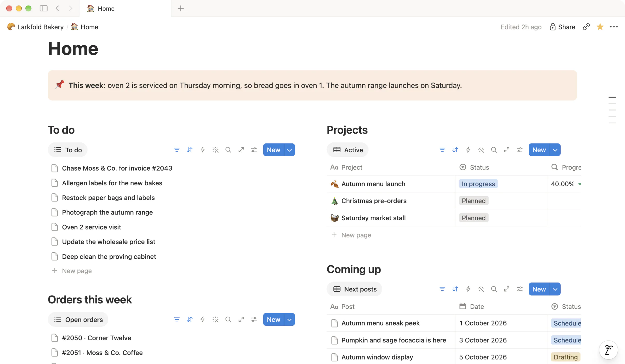This screenshot has height=364, width=625.
Task: Click the In progress status tag
Action: pyautogui.click(x=478, y=184)
